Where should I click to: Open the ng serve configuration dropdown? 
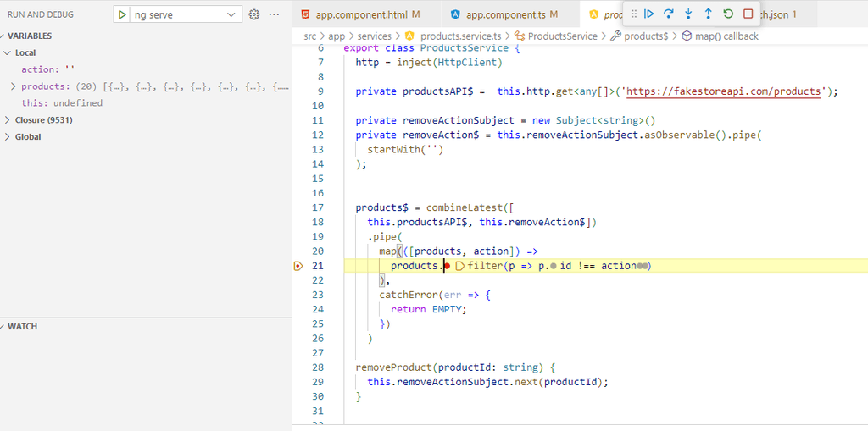click(x=232, y=14)
